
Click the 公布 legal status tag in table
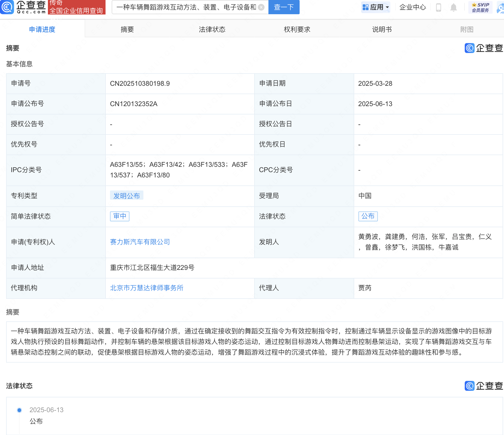pyautogui.click(x=368, y=216)
